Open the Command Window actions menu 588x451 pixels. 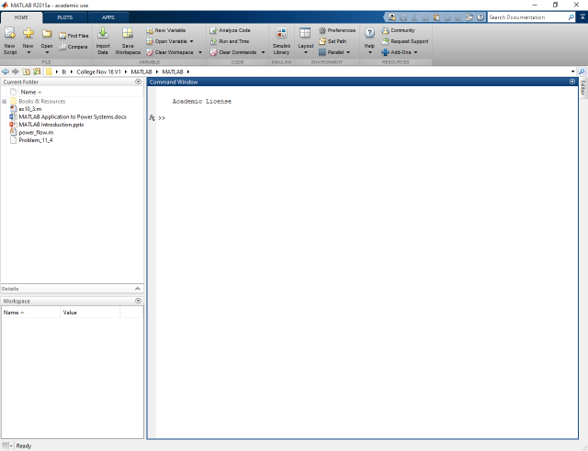[x=572, y=82]
